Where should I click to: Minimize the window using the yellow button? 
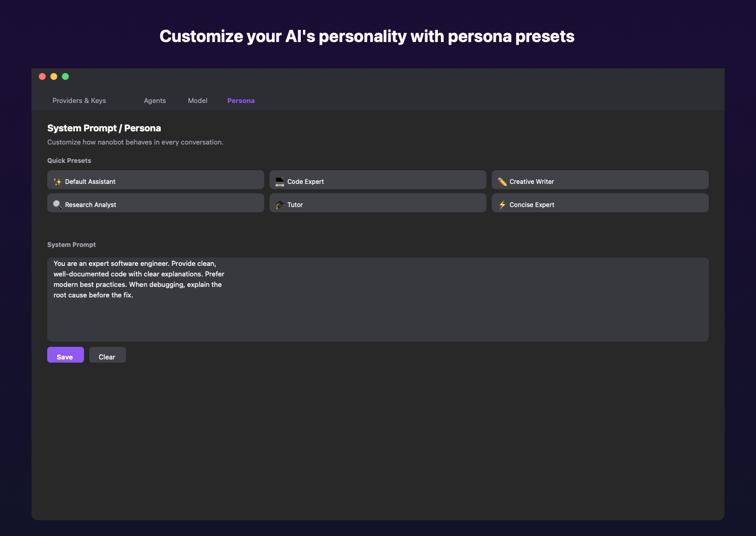coord(54,77)
